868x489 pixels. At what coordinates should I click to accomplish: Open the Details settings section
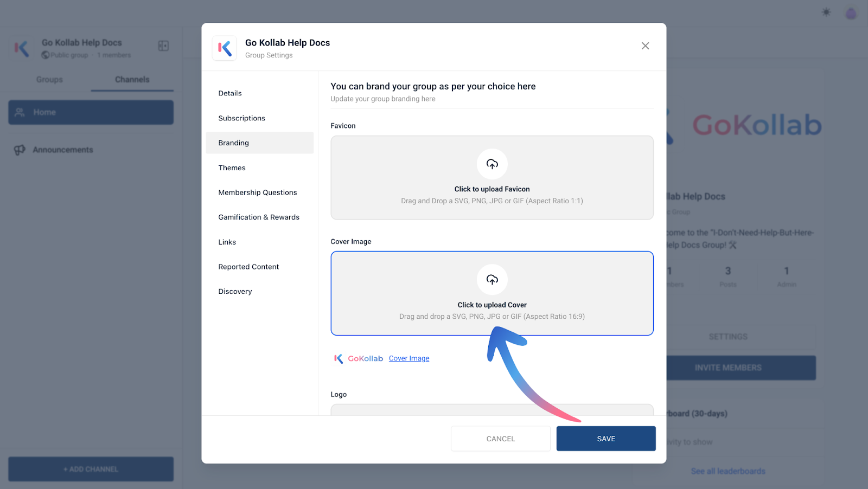[x=259, y=93]
